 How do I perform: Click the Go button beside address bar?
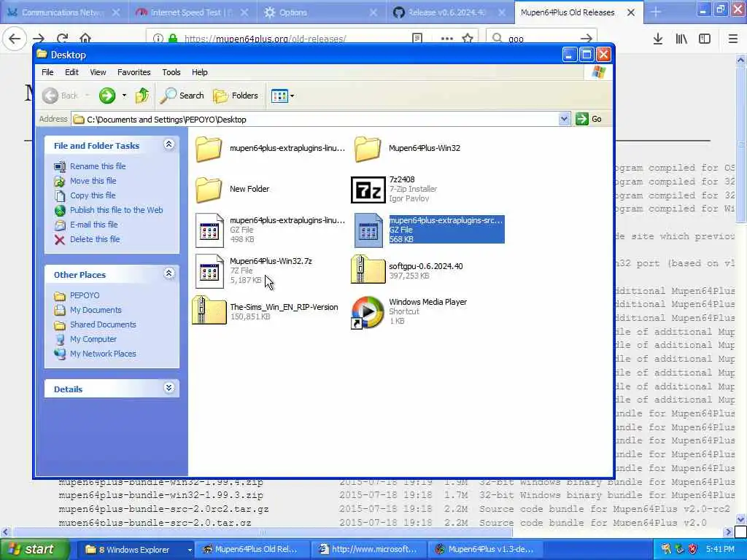(x=589, y=119)
